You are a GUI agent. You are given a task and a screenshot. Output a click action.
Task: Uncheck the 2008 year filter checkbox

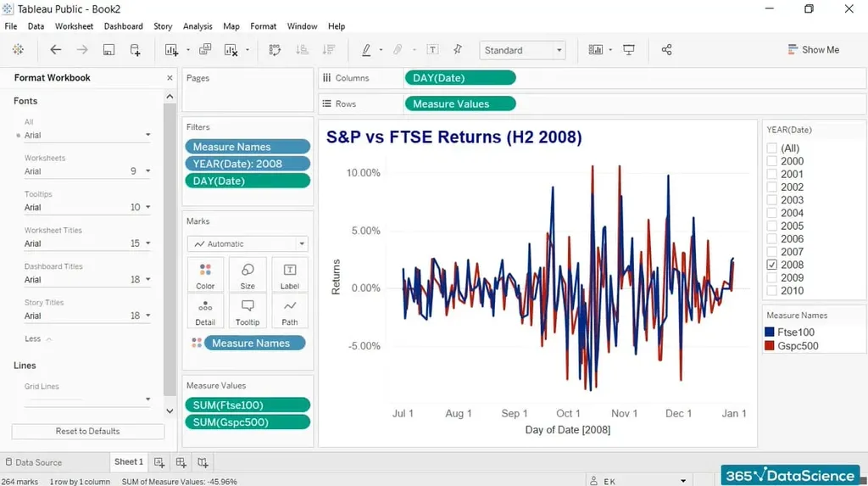[771, 265]
